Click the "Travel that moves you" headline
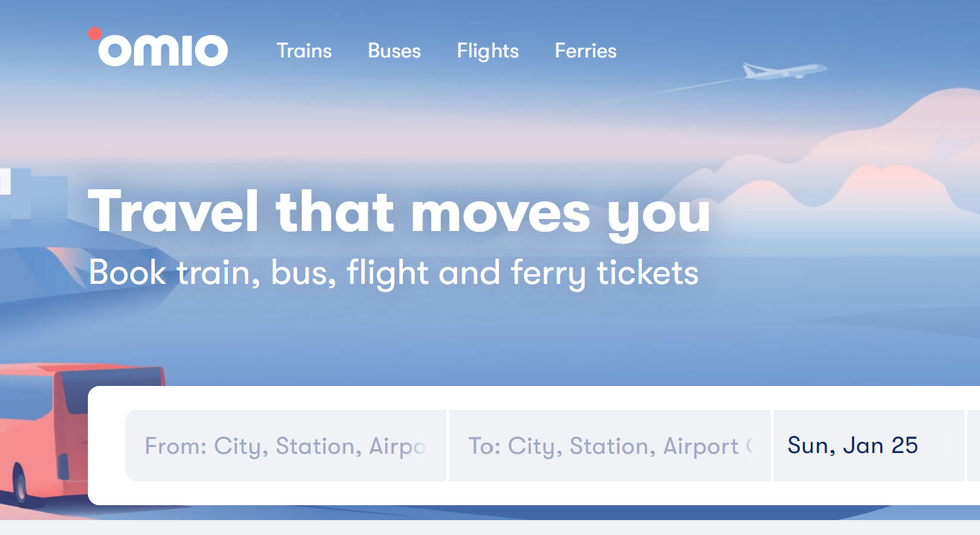Screen dimensions: 980x535 coord(399,212)
